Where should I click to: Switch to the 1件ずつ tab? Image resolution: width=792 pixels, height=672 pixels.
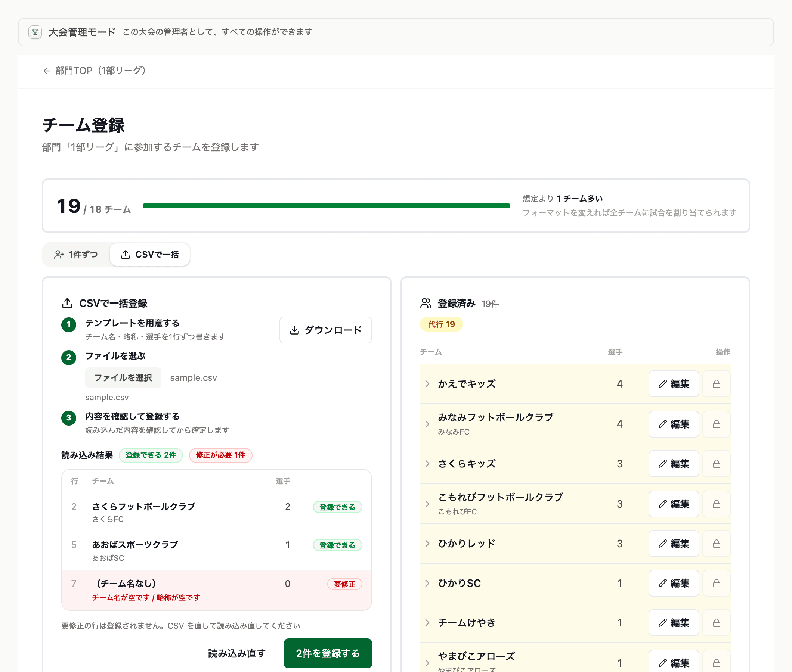tap(76, 255)
